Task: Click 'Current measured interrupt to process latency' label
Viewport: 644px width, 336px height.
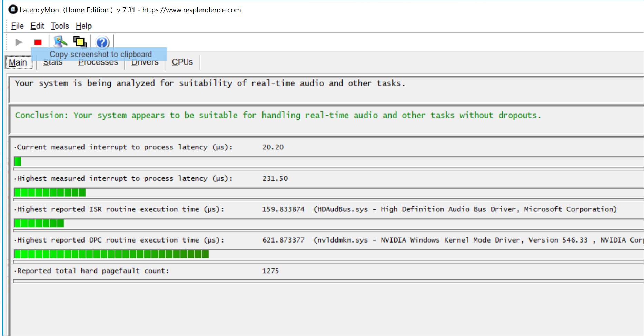Action: tap(125, 147)
